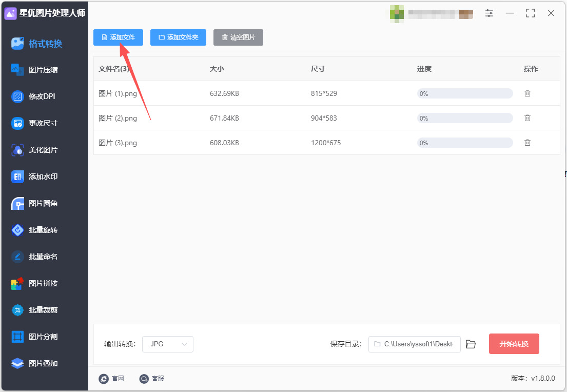Select 更改尺寸 in the sidebar

43,123
